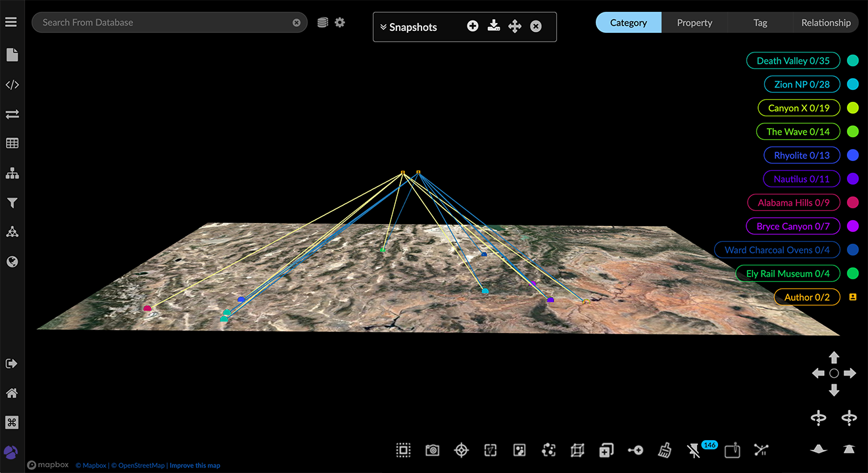This screenshot has height=473, width=868.
Task: Toggle the Death Valley category pill
Action: 793,60
